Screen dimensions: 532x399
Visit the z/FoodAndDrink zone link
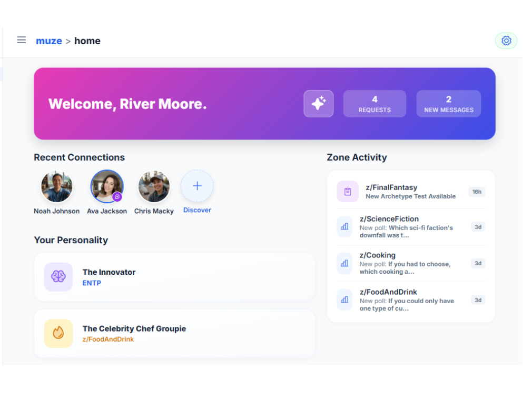pos(108,339)
